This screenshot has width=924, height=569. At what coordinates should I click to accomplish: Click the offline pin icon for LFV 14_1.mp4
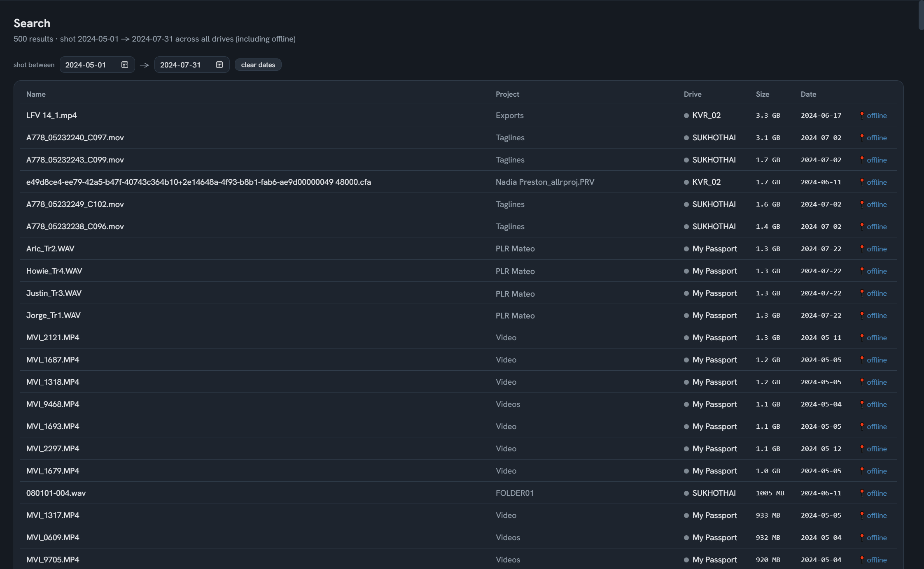coord(862,116)
